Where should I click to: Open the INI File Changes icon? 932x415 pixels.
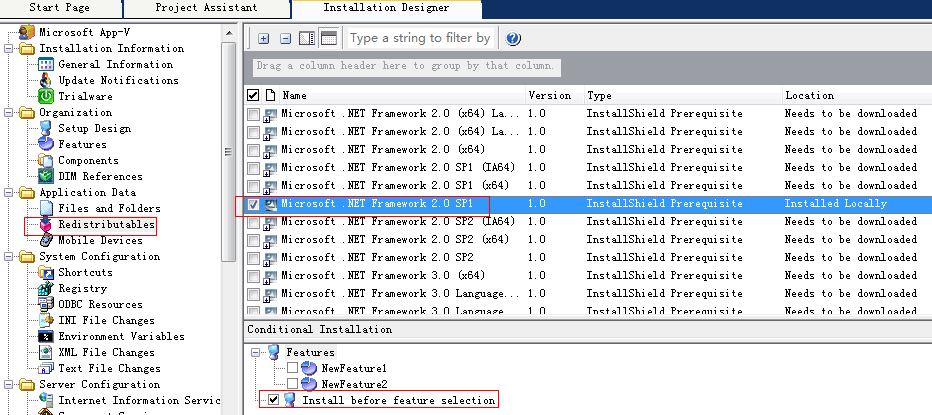pyautogui.click(x=46, y=320)
